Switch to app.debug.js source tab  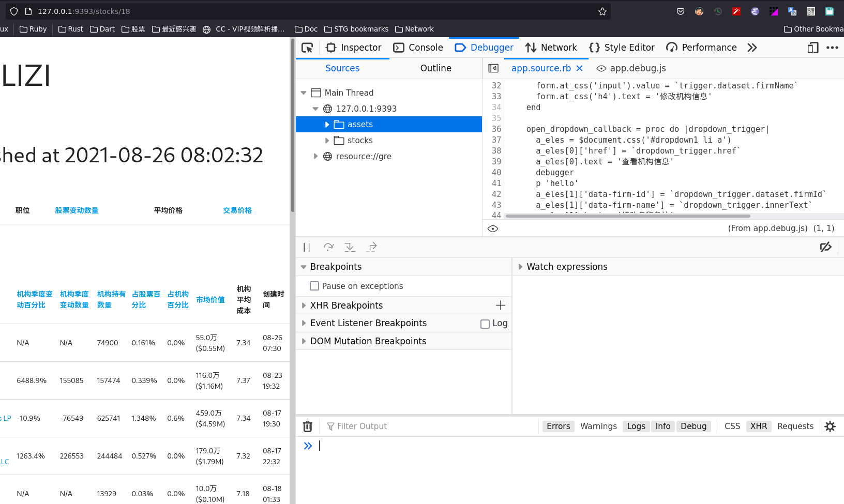631,68
